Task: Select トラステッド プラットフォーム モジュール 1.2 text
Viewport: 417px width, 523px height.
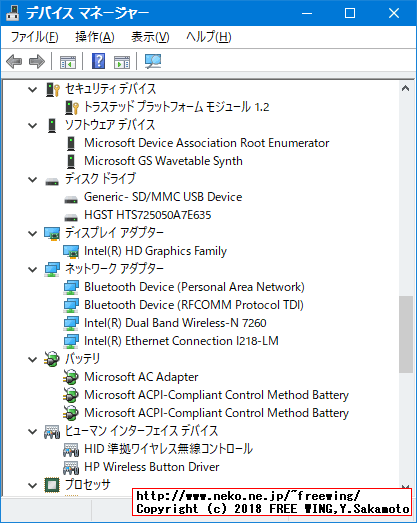Action: [x=176, y=107]
